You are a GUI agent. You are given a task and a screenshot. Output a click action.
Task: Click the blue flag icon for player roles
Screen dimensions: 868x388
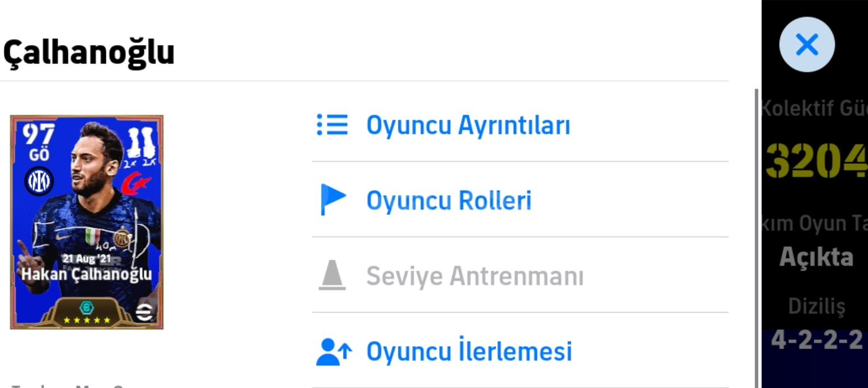coord(332,200)
